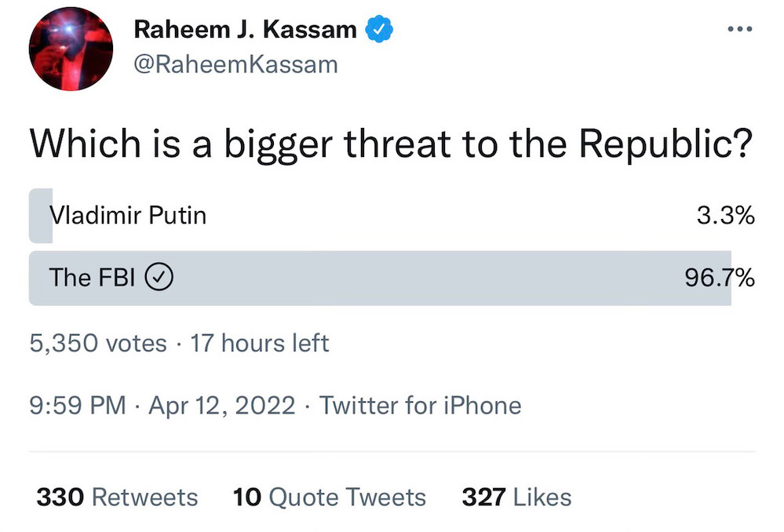Screen dimensions: 784x532
Task: Click the 3.3% poll result
Action: (x=725, y=215)
